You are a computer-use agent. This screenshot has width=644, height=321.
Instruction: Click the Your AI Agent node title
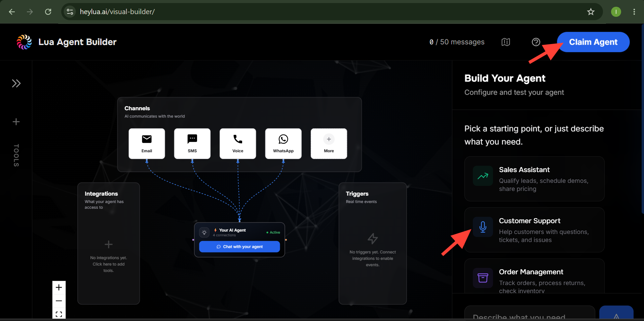232,230
